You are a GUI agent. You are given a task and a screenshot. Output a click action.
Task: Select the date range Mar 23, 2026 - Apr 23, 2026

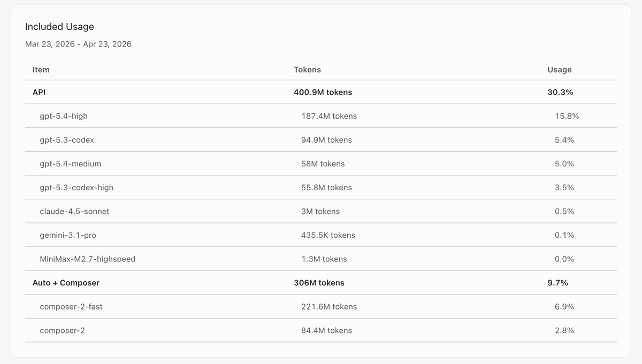pyautogui.click(x=78, y=44)
